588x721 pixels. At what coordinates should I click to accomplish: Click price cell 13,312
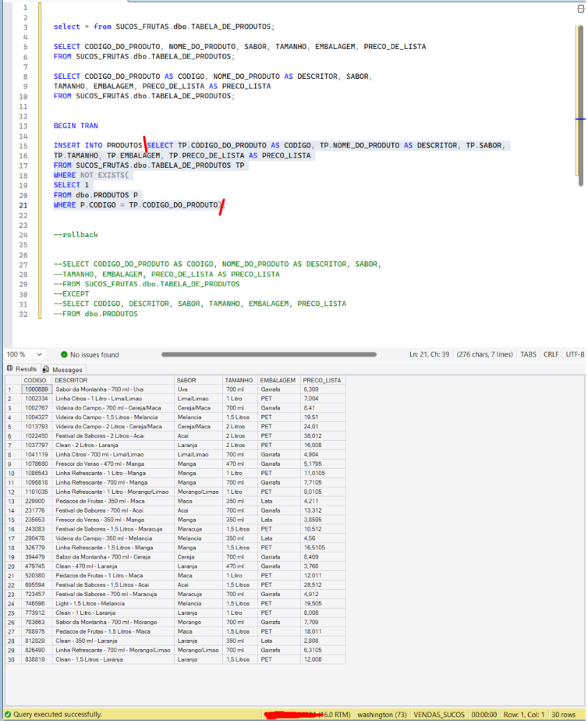click(323, 510)
